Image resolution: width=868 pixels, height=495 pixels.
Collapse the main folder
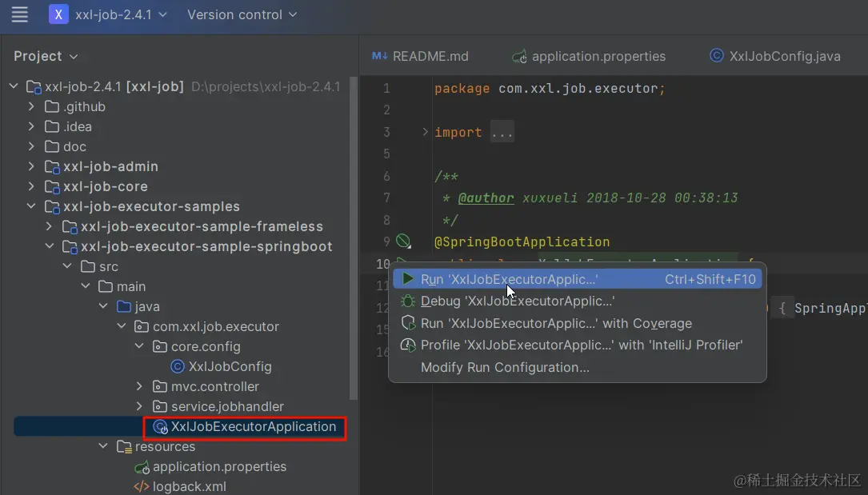pyautogui.click(x=86, y=286)
